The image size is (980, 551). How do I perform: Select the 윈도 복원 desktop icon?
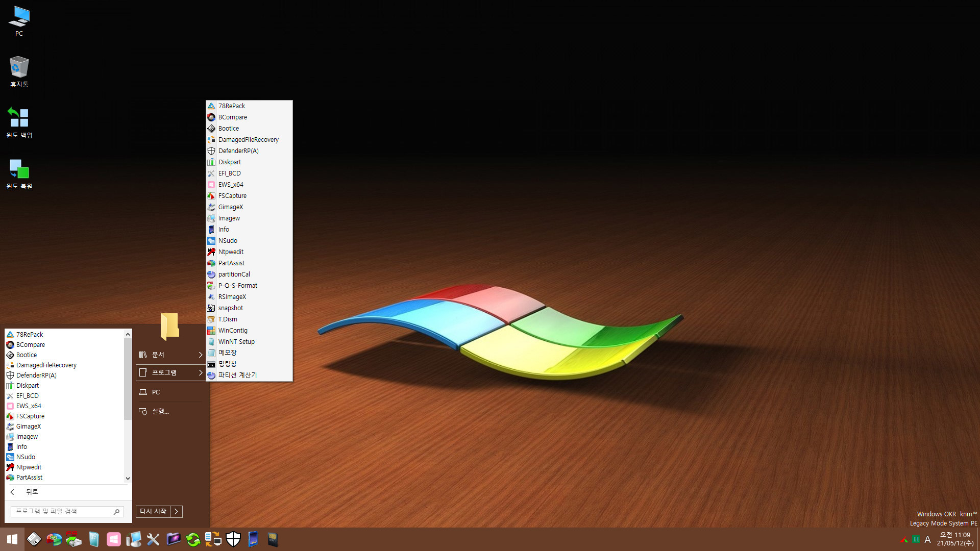coord(19,174)
